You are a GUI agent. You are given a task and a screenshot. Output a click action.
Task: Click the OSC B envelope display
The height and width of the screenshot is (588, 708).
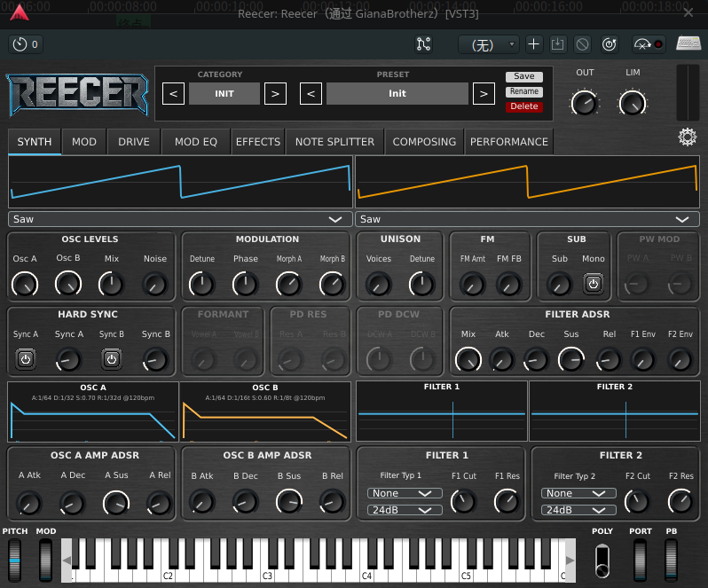pos(265,412)
